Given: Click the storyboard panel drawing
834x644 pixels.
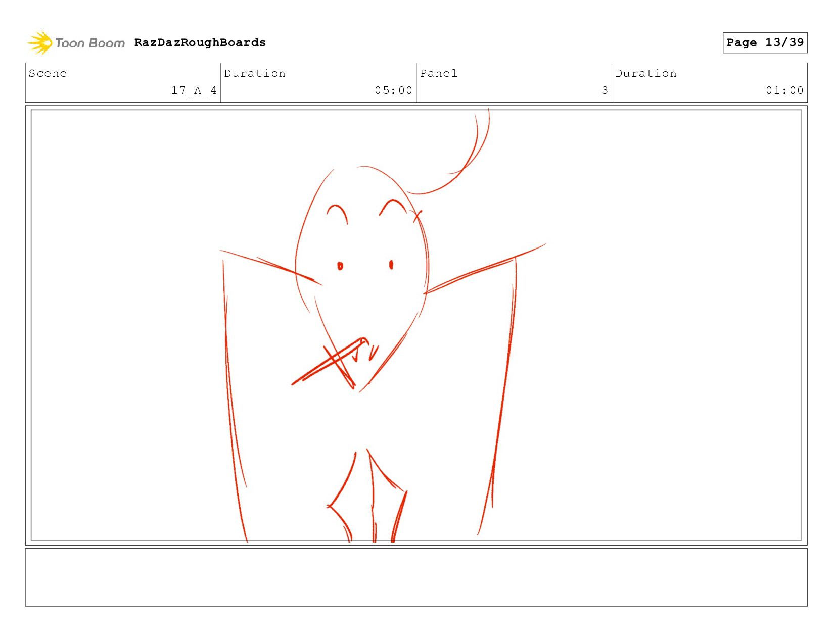Looking at the screenshot, I should point(416,325).
